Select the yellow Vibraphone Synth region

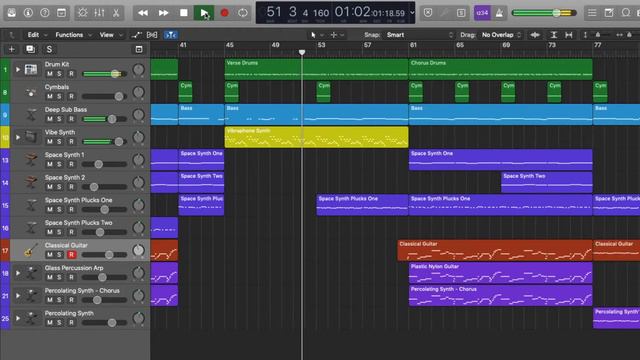(316, 137)
